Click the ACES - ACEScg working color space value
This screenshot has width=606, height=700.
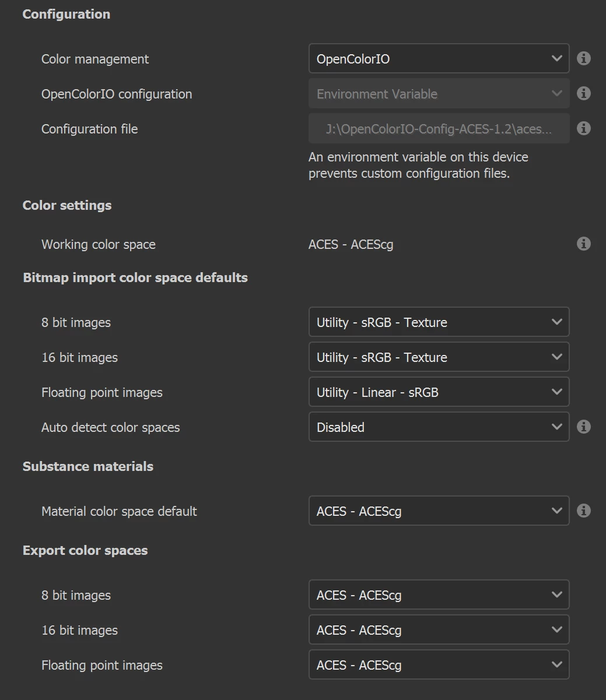351,244
